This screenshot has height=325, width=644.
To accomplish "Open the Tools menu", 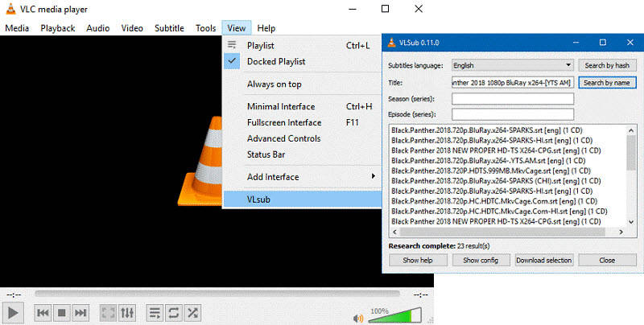I will click(x=205, y=28).
